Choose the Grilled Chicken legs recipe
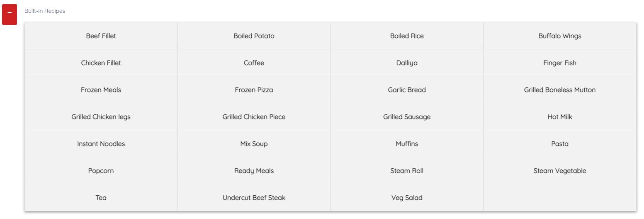Image resolution: width=644 pixels, height=219 pixels. [x=101, y=117]
